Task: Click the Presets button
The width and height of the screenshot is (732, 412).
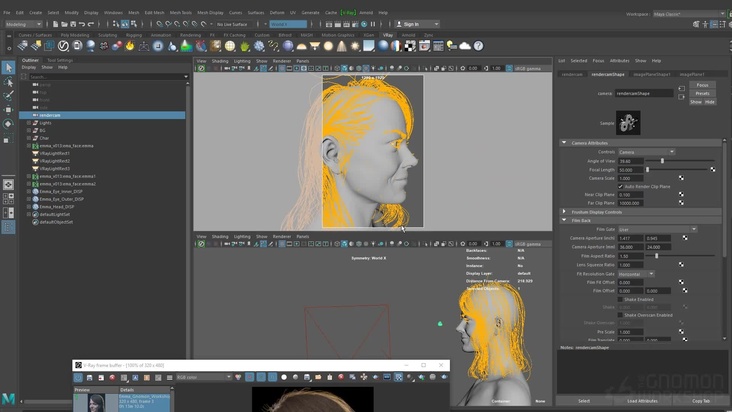Action: [702, 93]
